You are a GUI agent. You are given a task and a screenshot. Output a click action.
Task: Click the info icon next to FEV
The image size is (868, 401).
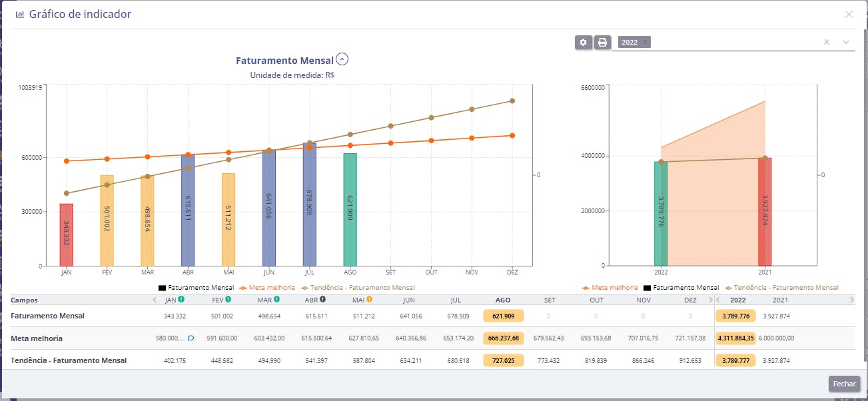228,300
